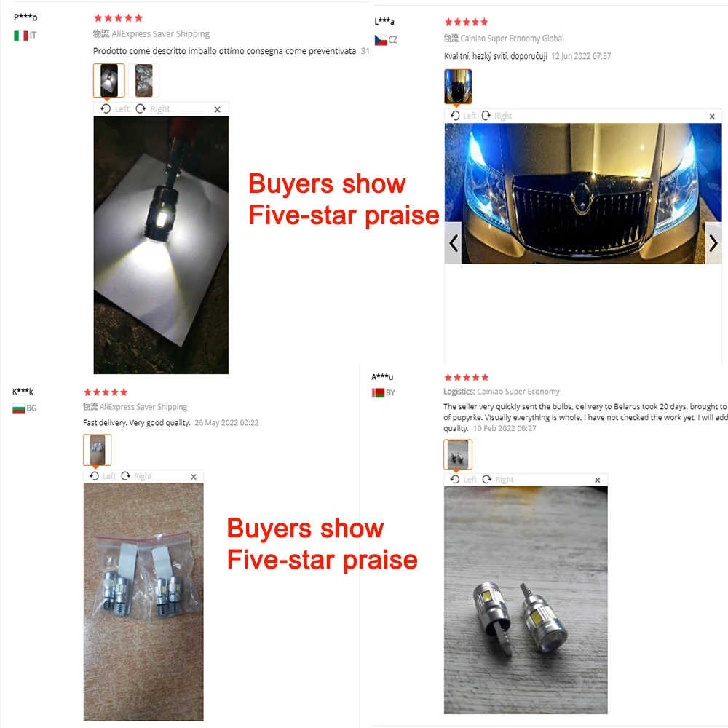Rotate Belarus review photo left

(x=463, y=479)
